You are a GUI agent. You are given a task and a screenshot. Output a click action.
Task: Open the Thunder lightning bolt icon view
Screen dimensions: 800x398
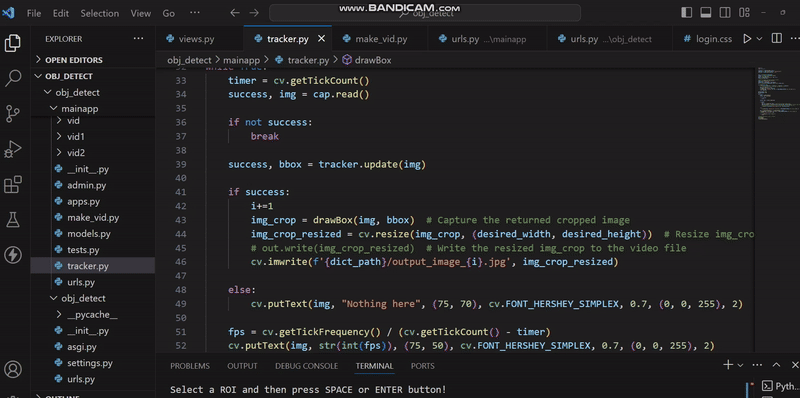12,255
